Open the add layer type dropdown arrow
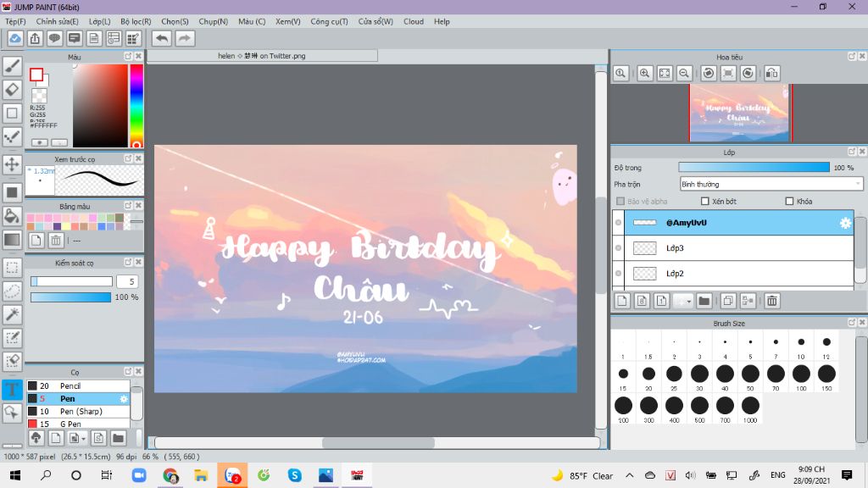Viewport: 868px width, 488px height. click(688, 301)
